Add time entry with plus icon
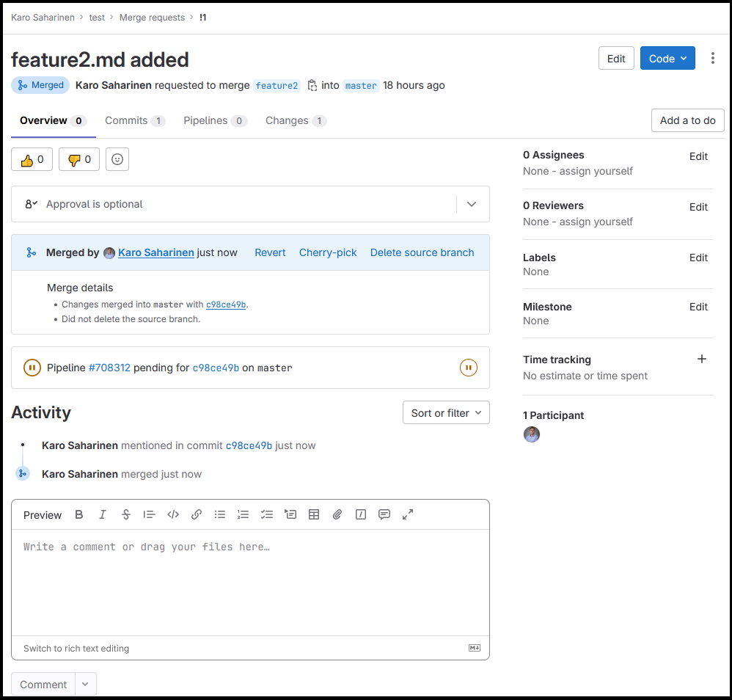Image resolution: width=732 pixels, height=700 pixels. coord(701,360)
